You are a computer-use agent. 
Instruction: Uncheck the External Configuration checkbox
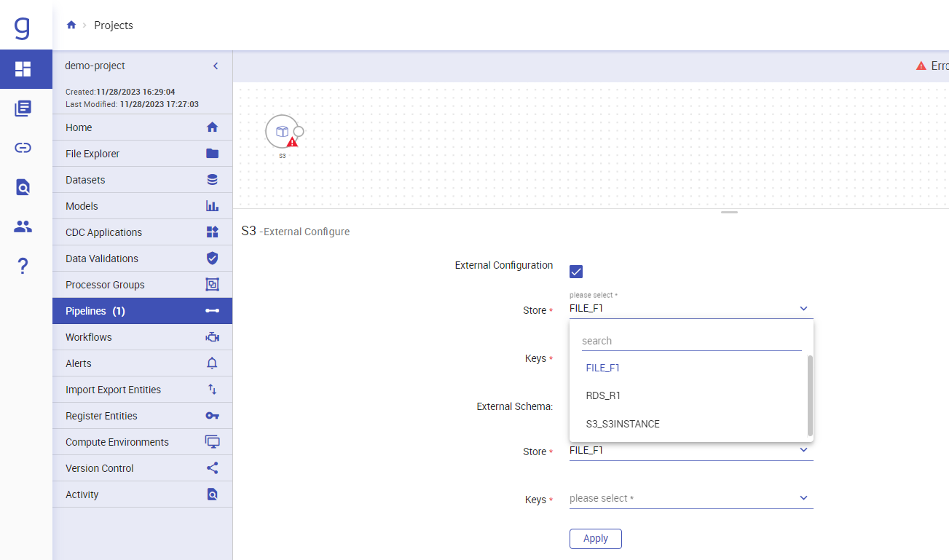576,272
